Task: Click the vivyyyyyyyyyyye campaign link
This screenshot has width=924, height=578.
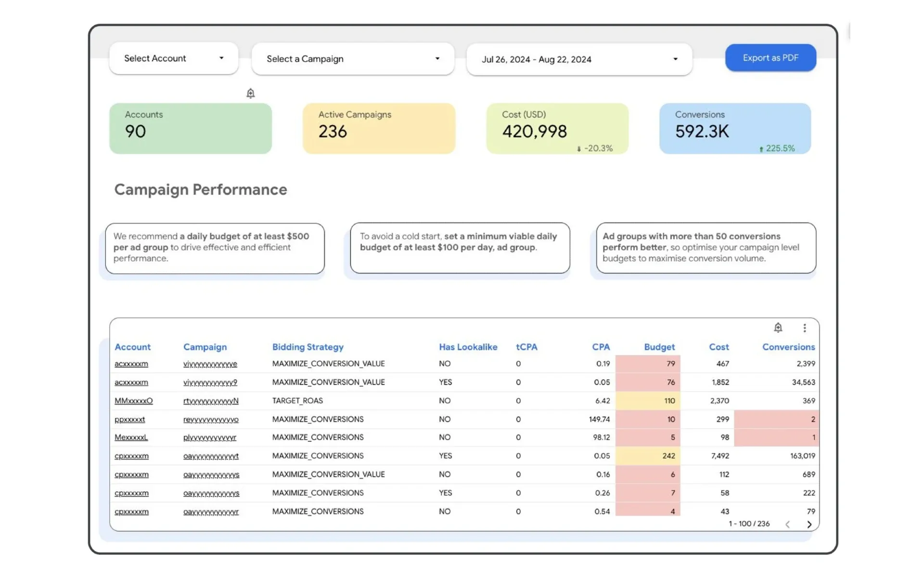Action: 210,364
